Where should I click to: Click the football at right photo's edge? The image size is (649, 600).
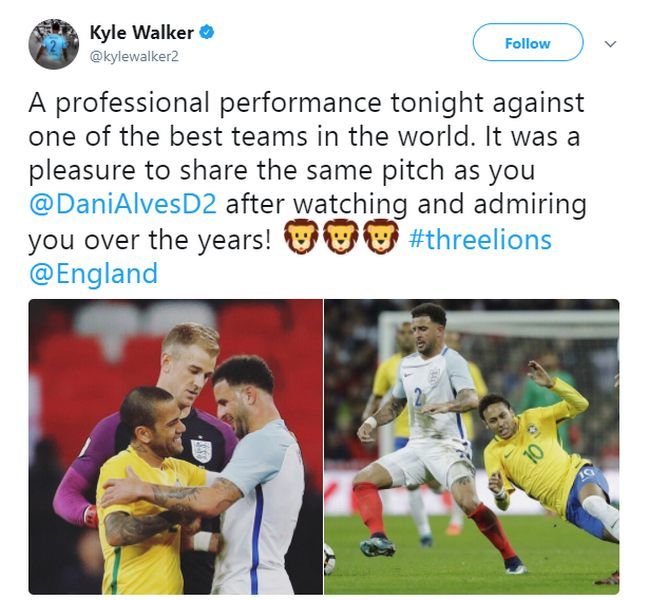pos(329,559)
